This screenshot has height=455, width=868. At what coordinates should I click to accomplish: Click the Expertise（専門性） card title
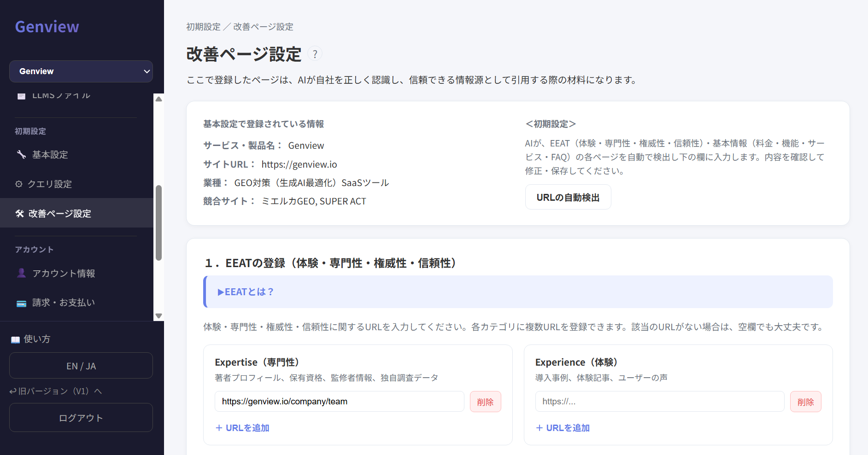coord(259,362)
